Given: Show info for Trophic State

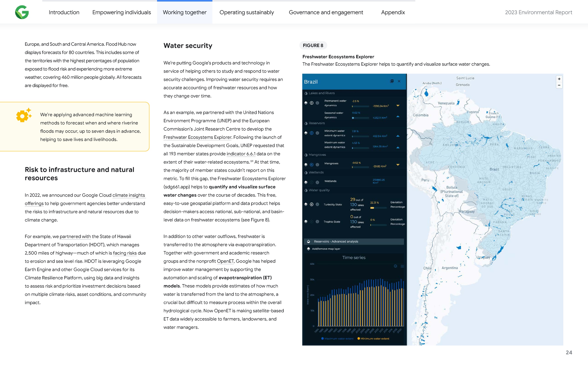Looking at the screenshot, I should (317, 222).
